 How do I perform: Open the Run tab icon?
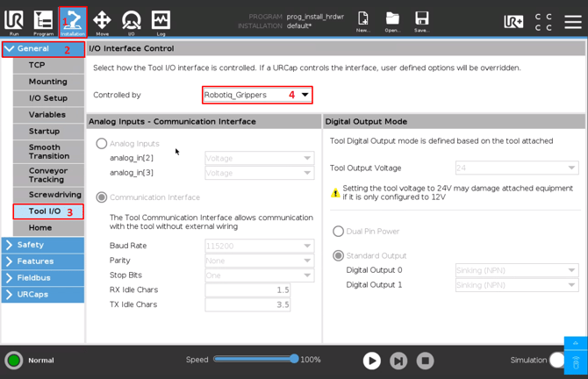point(14,21)
